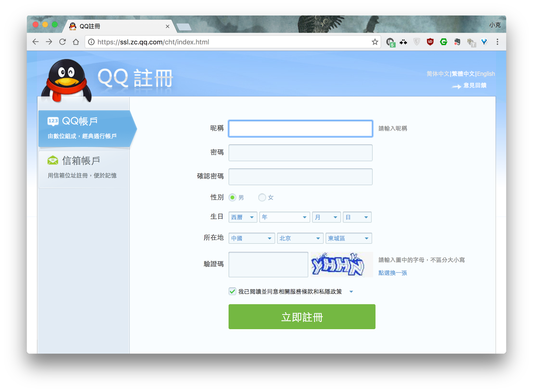Click the uBlock Origin extension icon

click(430, 42)
